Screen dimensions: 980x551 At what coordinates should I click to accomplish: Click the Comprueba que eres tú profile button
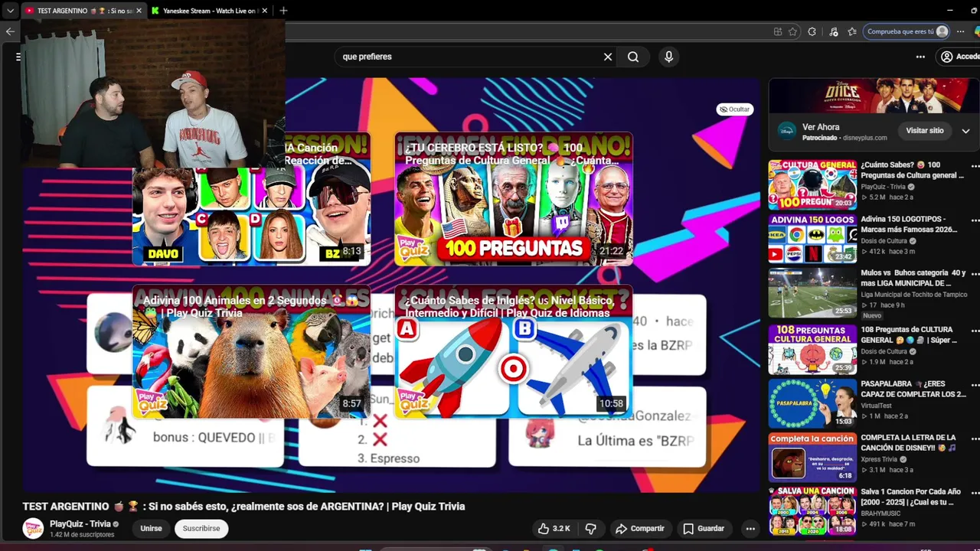(907, 31)
